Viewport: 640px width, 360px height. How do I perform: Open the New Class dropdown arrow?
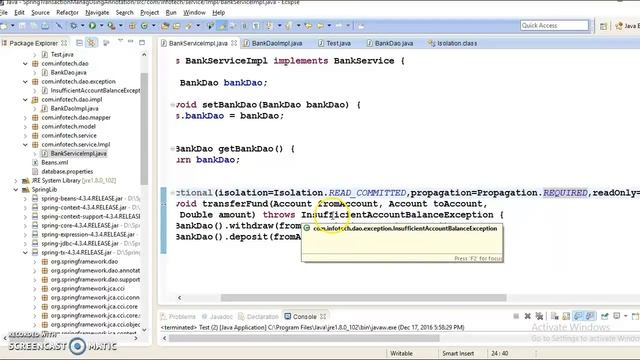tap(153, 26)
